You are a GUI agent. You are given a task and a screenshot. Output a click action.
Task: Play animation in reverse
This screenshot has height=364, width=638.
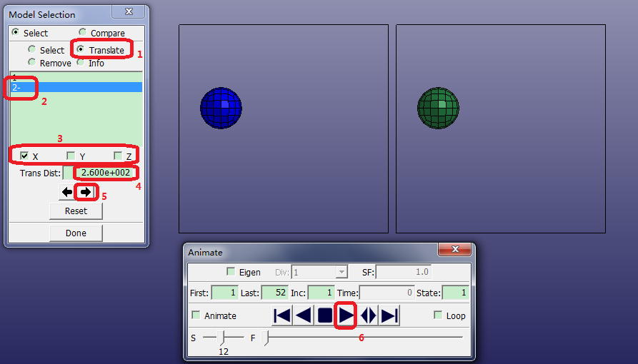click(304, 315)
